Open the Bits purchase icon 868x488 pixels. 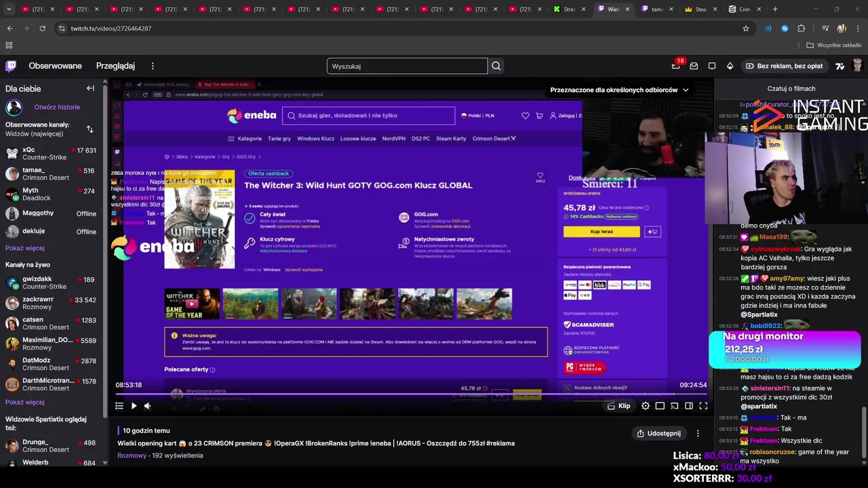point(730,66)
